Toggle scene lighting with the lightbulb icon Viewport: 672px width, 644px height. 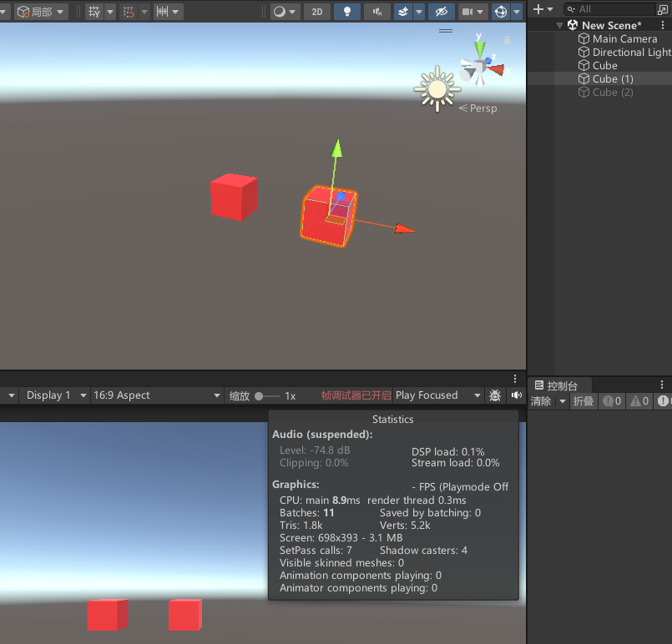pos(347,11)
